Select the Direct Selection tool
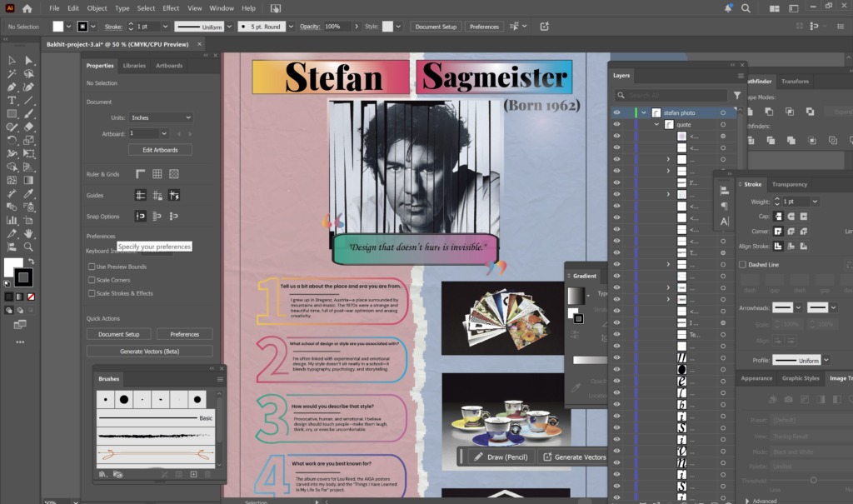The width and height of the screenshot is (853, 504). [x=29, y=61]
